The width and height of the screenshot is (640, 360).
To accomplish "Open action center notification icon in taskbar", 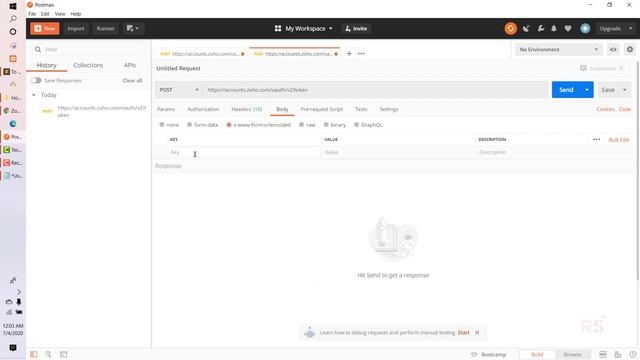I will (13, 348).
